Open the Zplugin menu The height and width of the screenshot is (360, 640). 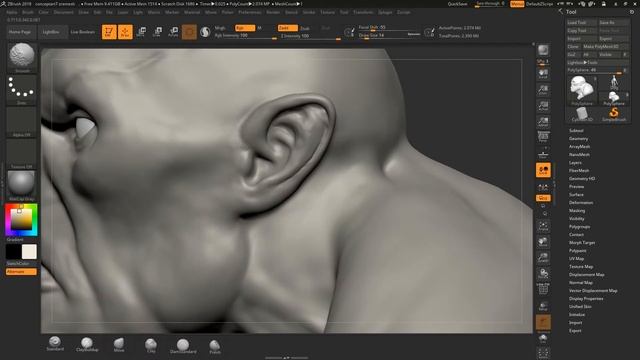click(x=385, y=12)
